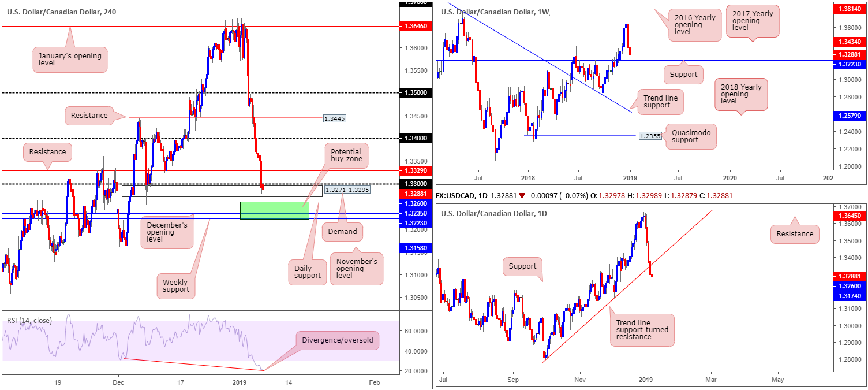Select the red 1.33290 price label
The width and height of the screenshot is (868, 390).
tap(414, 171)
